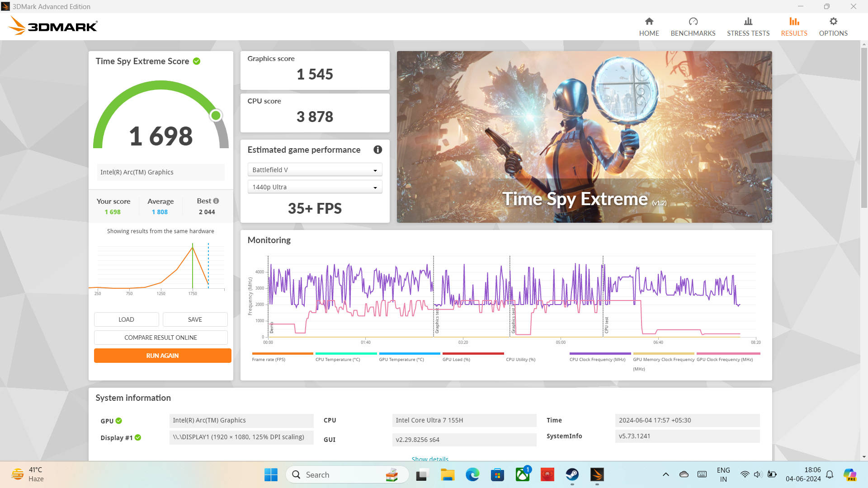The height and width of the screenshot is (488, 868).
Task: Click the info icon for Estimated game performance
Action: [x=378, y=150]
